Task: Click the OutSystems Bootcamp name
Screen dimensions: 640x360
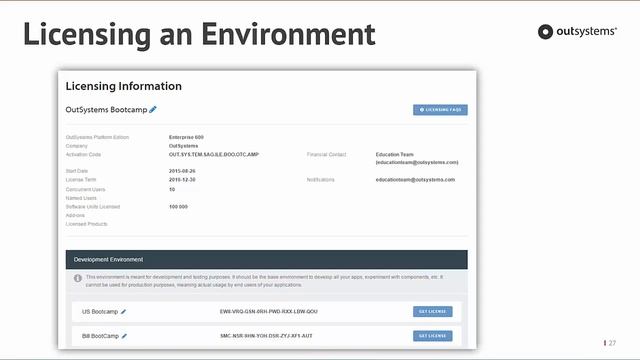Action: pos(106,109)
